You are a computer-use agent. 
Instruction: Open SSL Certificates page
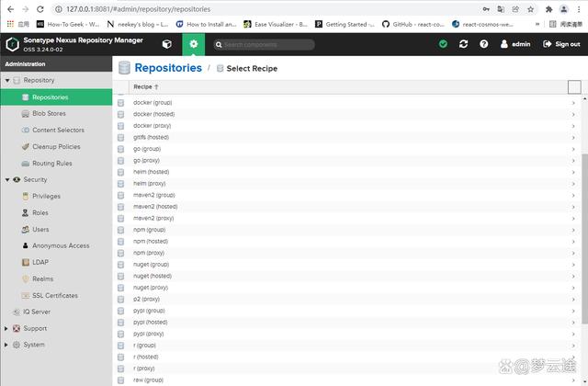[56, 295]
